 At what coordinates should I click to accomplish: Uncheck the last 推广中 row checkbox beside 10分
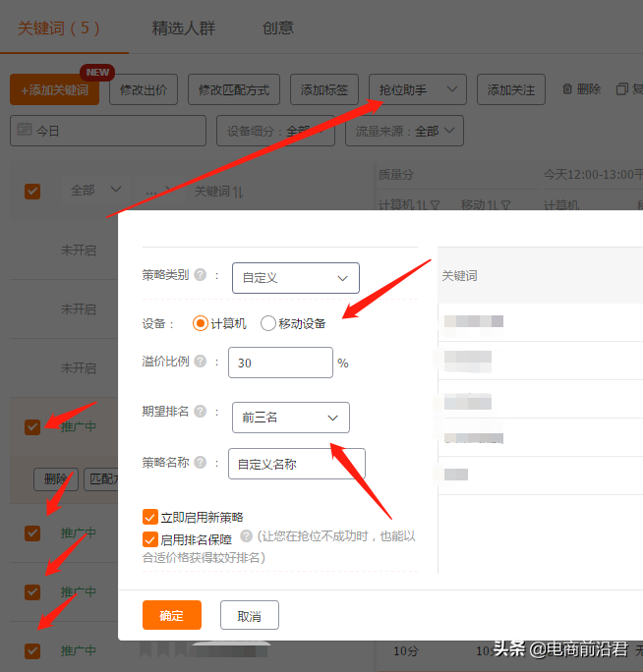click(x=32, y=650)
